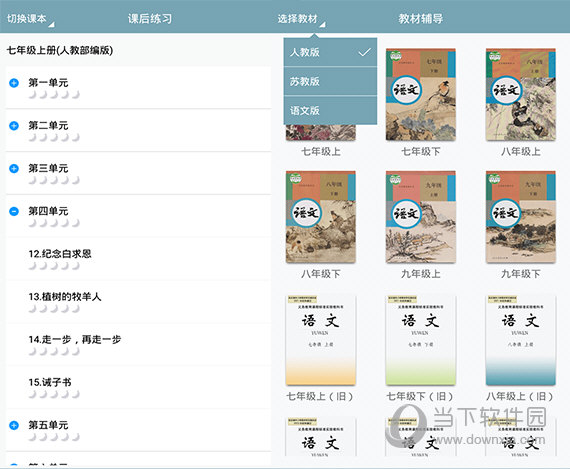Expand 第一单元 with its plus icon
The image size is (570, 469).
pyautogui.click(x=14, y=83)
